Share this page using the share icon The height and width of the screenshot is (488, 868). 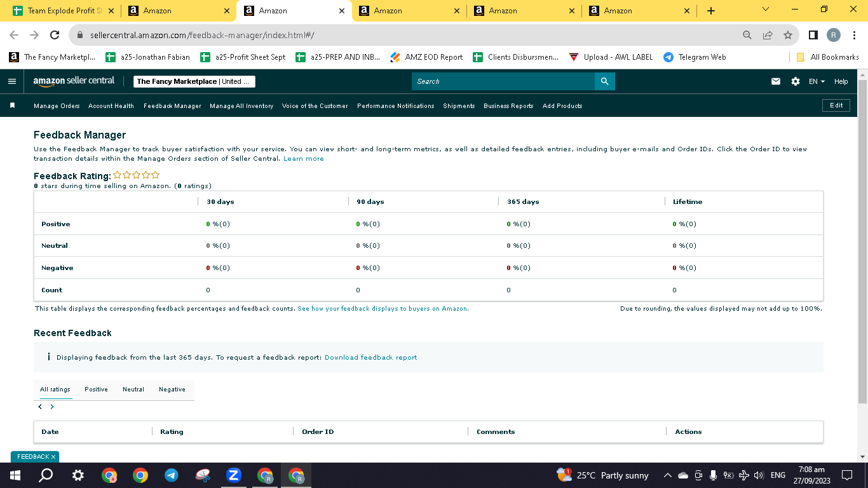coord(768,35)
